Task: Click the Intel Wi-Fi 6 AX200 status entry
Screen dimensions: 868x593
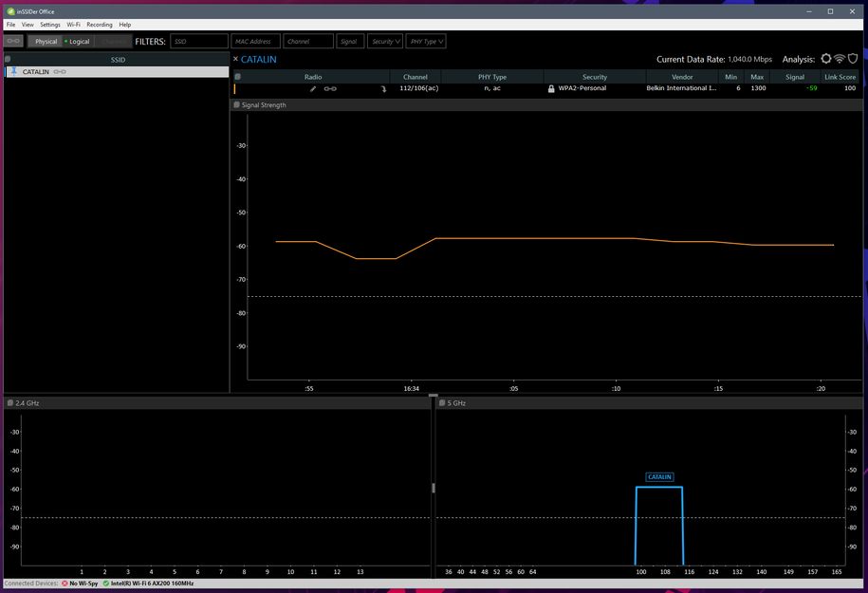Action: coord(148,583)
